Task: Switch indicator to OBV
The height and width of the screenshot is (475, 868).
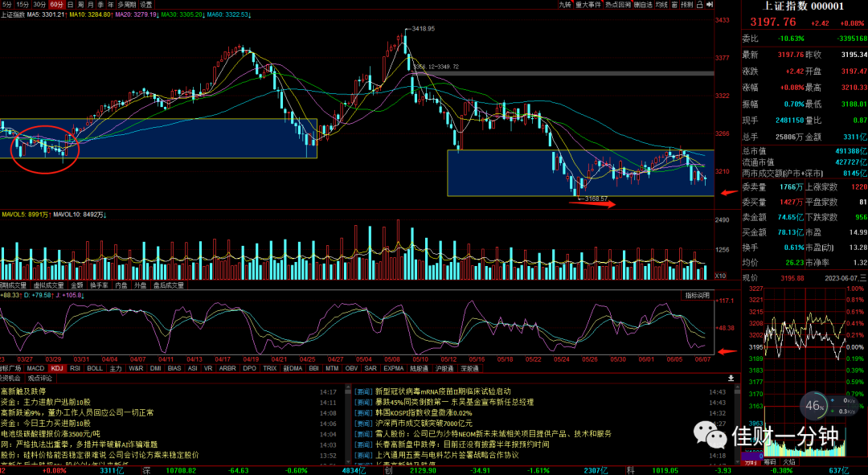Action: click(351, 368)
